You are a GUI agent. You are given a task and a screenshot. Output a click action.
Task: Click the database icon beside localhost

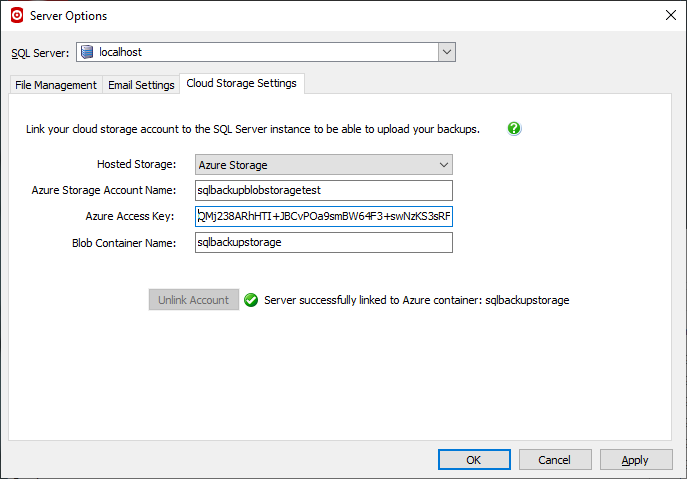click(x=87, y=52)
